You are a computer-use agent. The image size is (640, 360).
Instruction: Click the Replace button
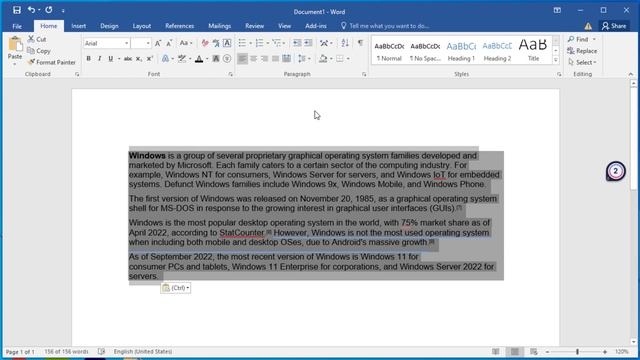[582, 51]
